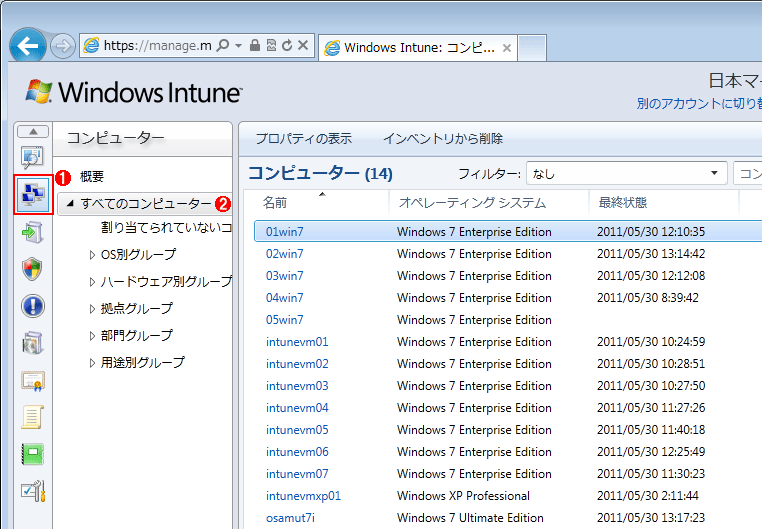The height and width of the screenshot is (529, 762).
Task: Open computer 03win7 link
Action: tap(284, 276)
